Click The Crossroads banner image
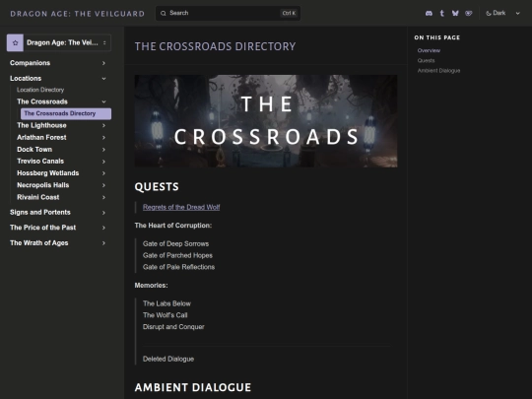The width and height of the screenshot is (532, 399). pyautogui.click(x=266, y=121)
